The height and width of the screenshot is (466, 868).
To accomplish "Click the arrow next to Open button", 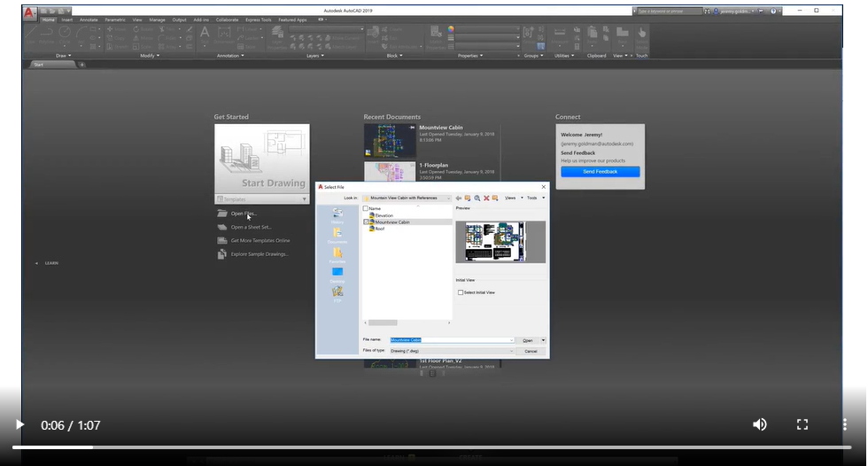I will click(544, 340).
